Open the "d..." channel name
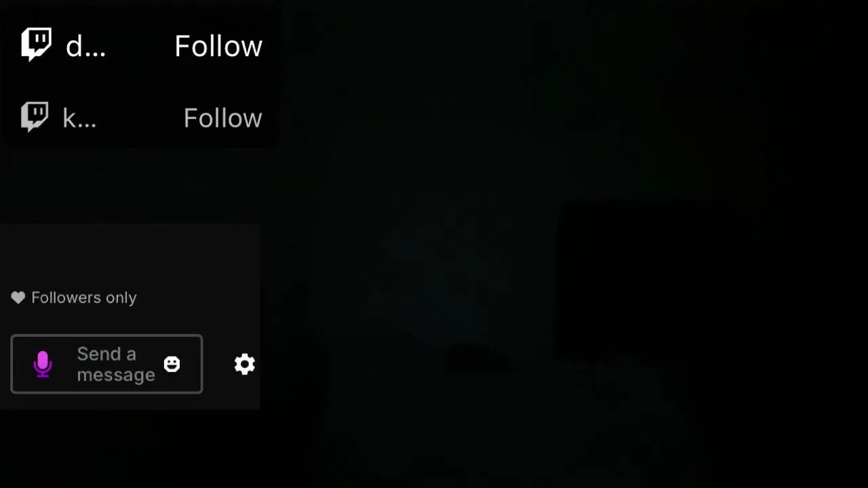Screen dimensions: 868x488 point(85,46)
